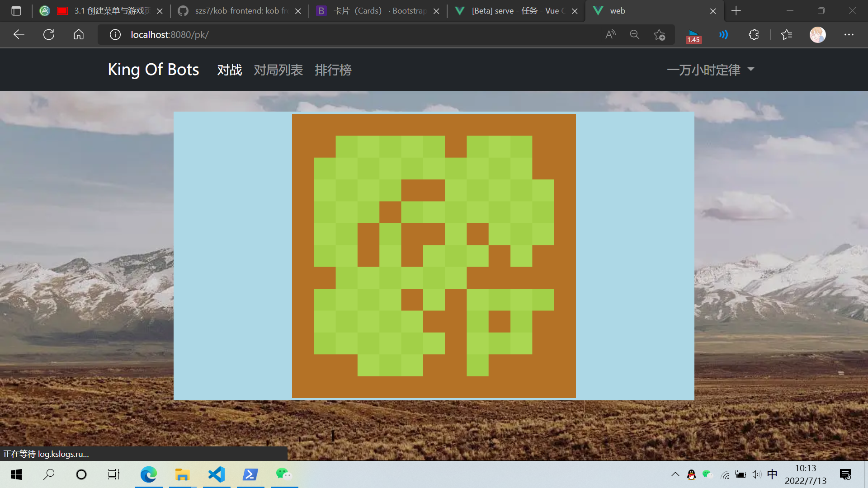Click the battery status tray icon

[741, 474]
